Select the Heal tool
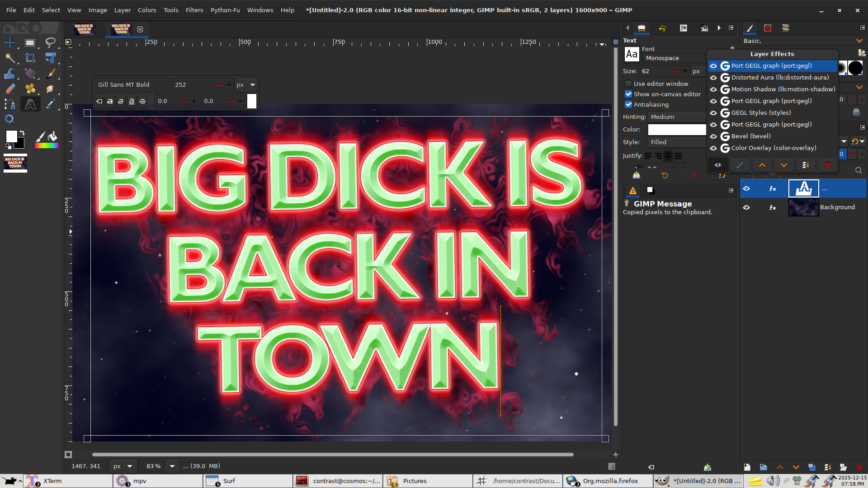This screenshot has height=488, width=868. click(30, 89)
